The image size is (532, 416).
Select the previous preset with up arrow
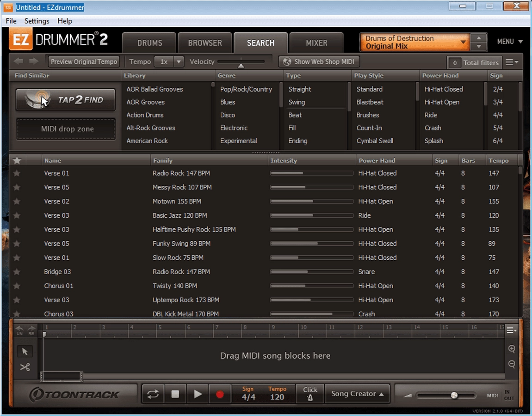pos(479,37)
